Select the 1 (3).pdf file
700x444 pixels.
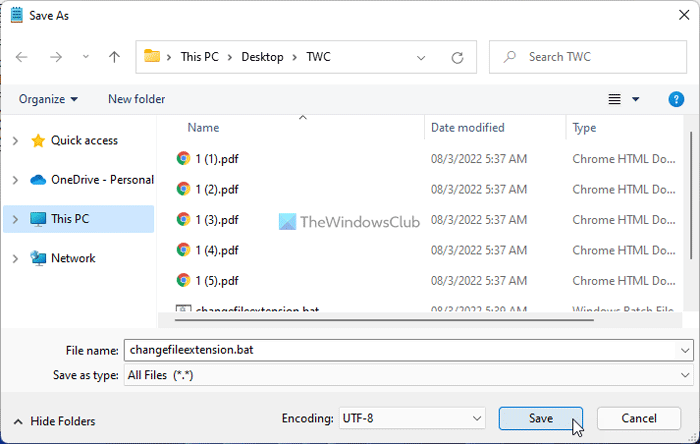(217, 219)
